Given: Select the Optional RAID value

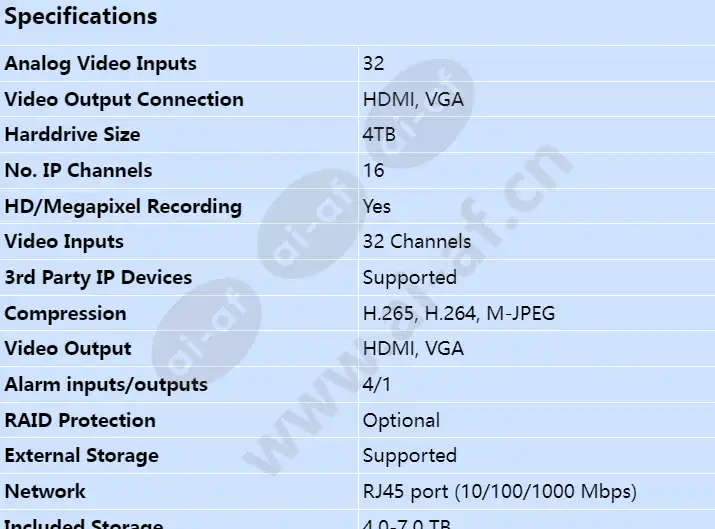Looking at the screenshot, I should (x=401, y=421).
